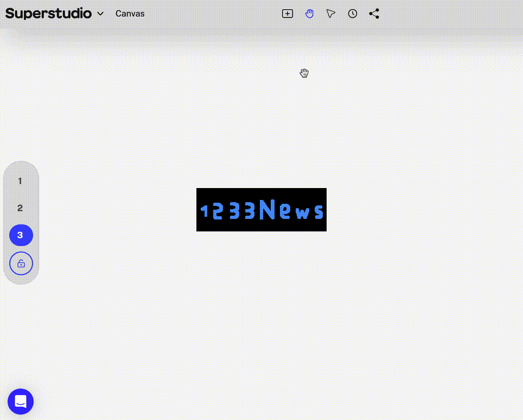Expand the Superstudio dropdown chevron
The width and height of the screenshot is (523, 420).
[100, 14]
